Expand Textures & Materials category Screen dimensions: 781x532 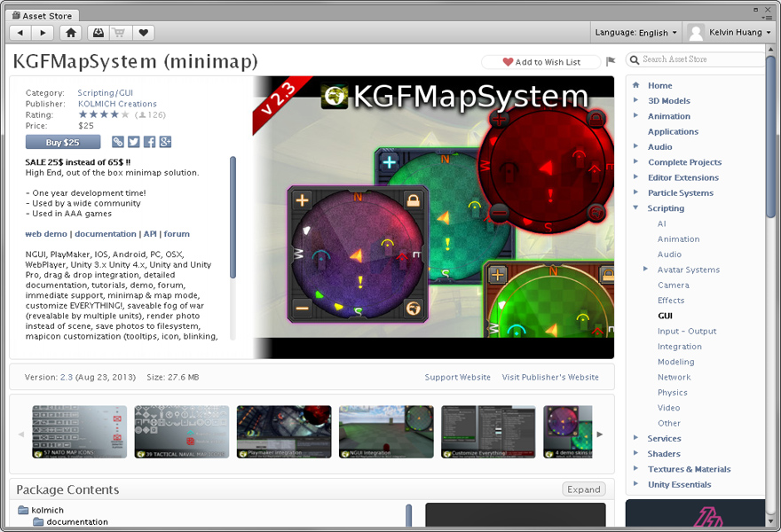coord(635,469)
